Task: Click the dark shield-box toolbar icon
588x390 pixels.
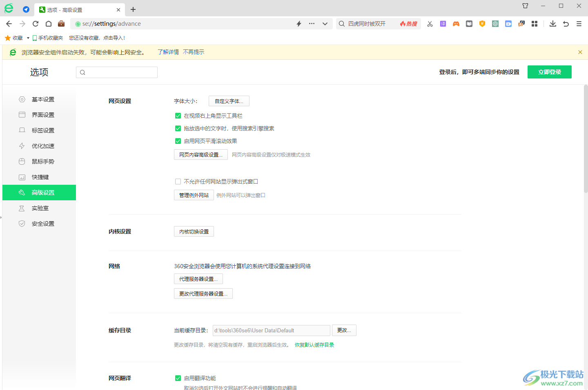Action: 469,24
